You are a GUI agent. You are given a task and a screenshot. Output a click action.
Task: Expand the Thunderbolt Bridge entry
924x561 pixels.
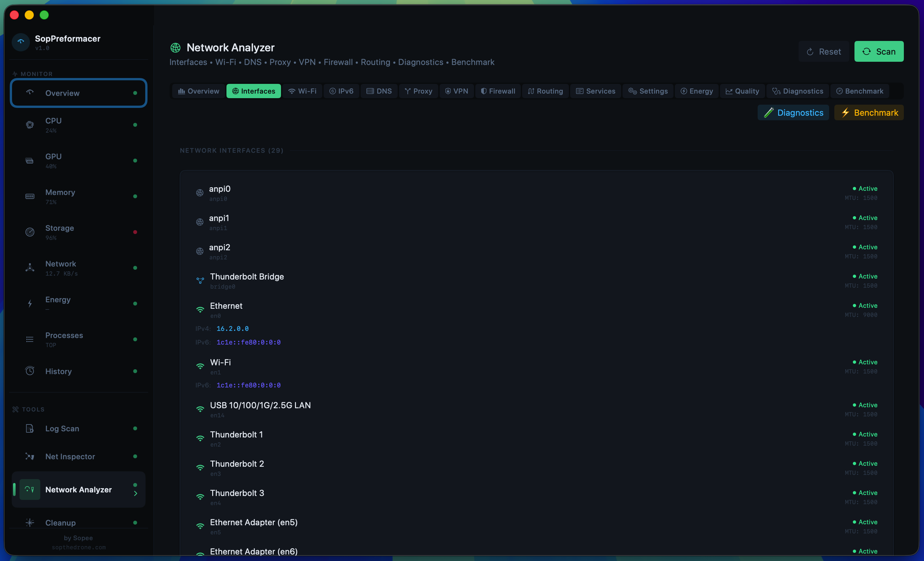(x=536, y=281)
